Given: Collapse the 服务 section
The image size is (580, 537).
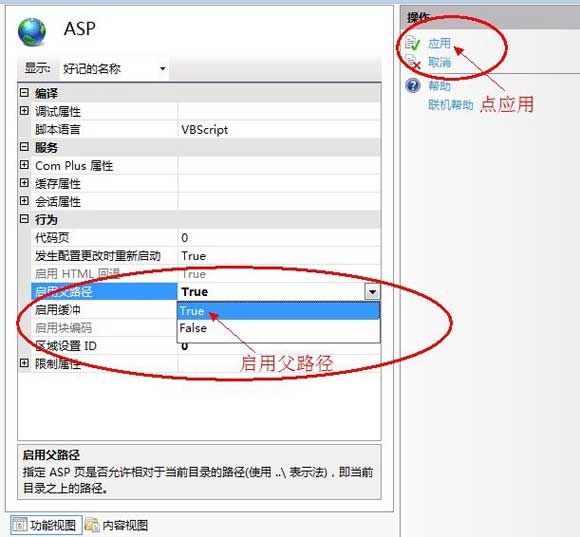Looking at the screenshot, I should [24, 147].
